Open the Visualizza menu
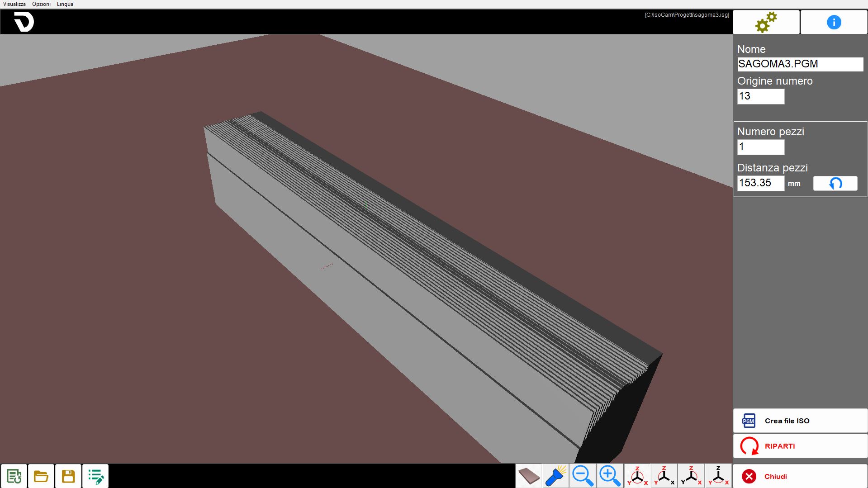The image size is (868, 488). pos(14,4)
